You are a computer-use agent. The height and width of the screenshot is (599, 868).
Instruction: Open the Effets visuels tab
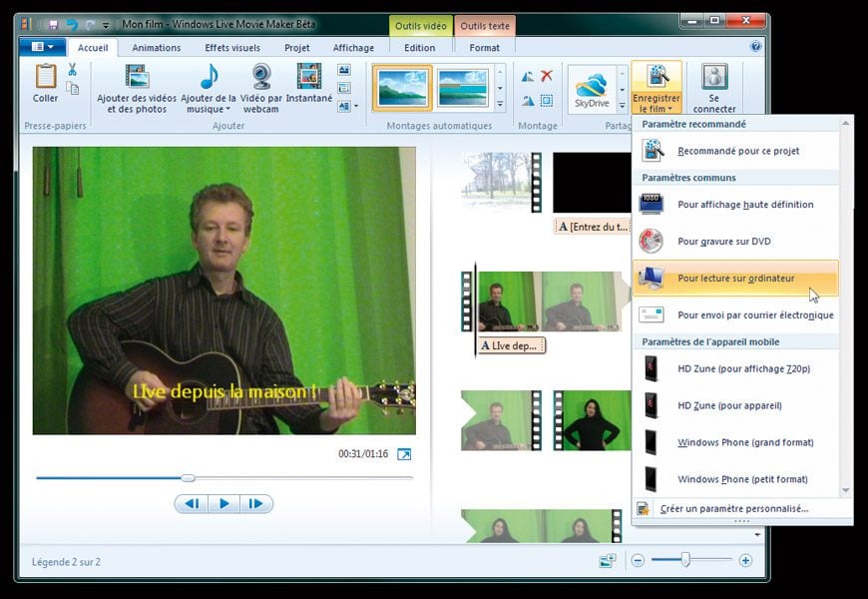232,48
